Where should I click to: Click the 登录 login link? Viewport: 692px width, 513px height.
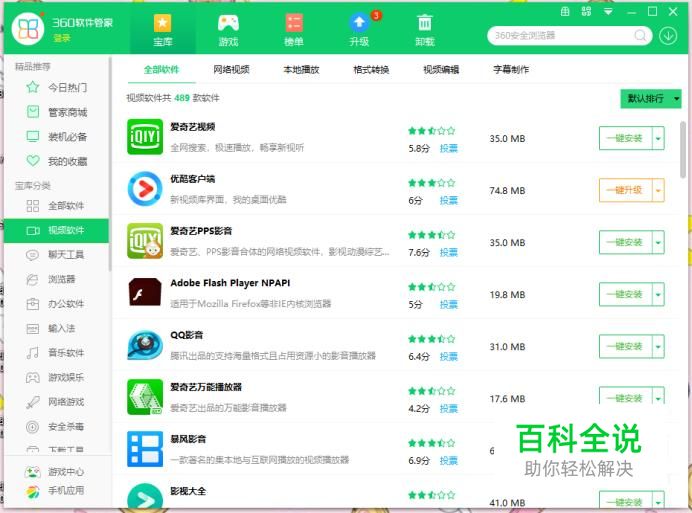coord(62,38)
